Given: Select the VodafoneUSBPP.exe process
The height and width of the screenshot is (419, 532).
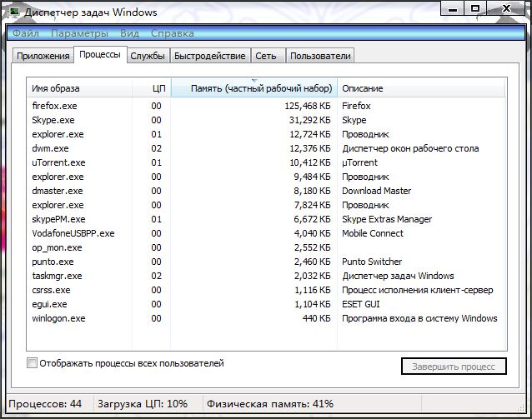Looking at the screenshot, I should point(266,233).
